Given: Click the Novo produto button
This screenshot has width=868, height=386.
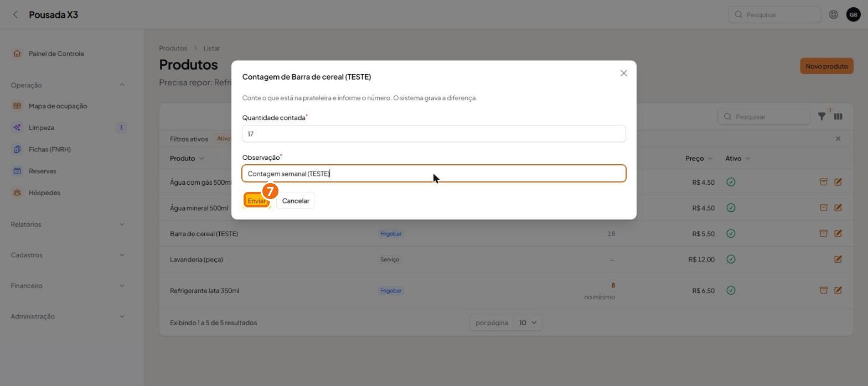Looking at the screenshot, I should [x=826, y=66].
